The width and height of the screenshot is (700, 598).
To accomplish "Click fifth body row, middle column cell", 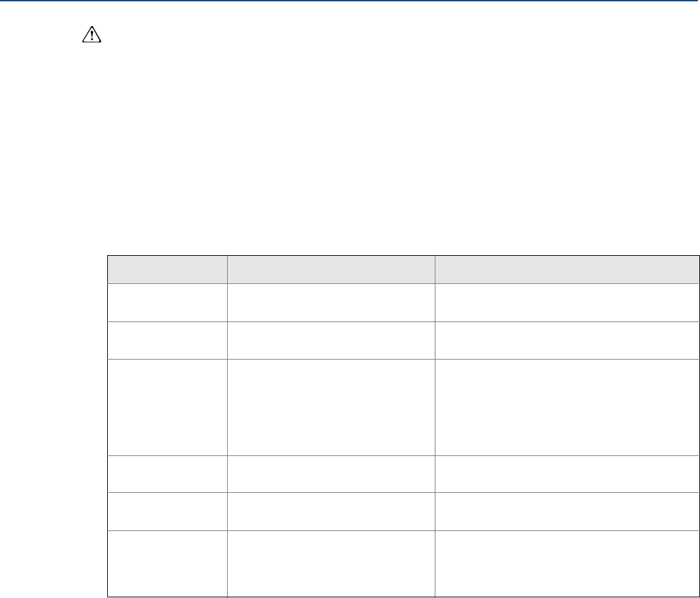I will point(331,512).
